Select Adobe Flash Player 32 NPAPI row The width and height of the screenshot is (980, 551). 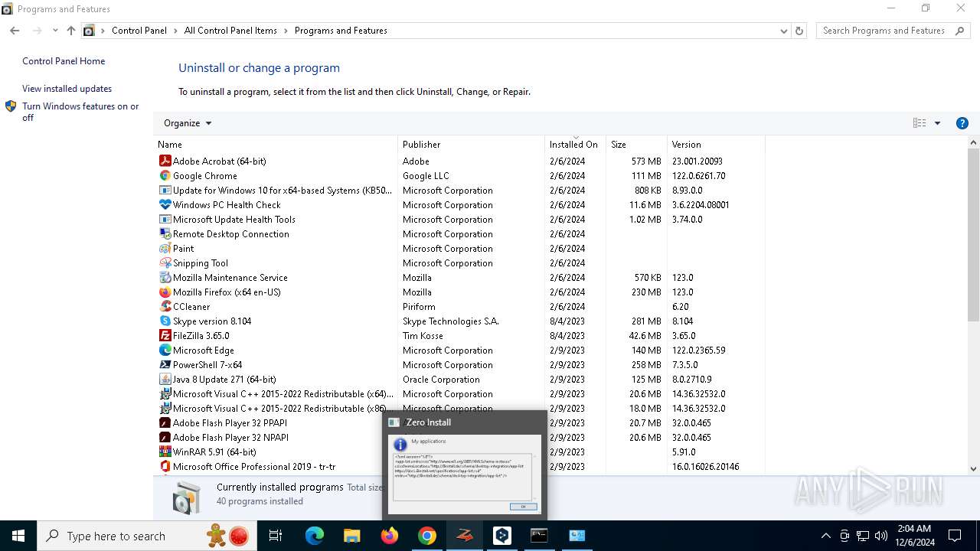coord(459,437)
